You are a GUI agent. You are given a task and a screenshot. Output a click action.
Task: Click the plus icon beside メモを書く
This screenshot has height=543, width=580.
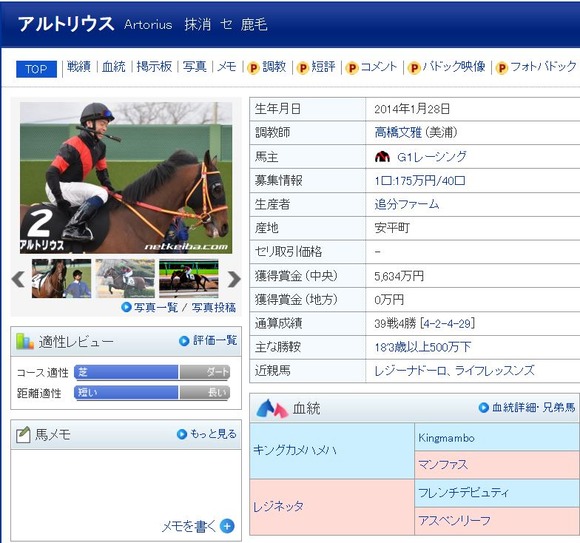227,526
